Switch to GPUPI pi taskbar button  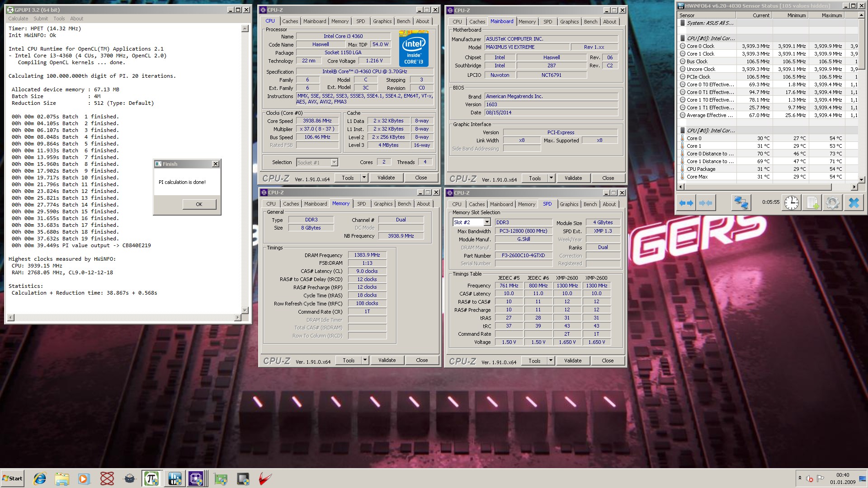(x=151, y=479)
